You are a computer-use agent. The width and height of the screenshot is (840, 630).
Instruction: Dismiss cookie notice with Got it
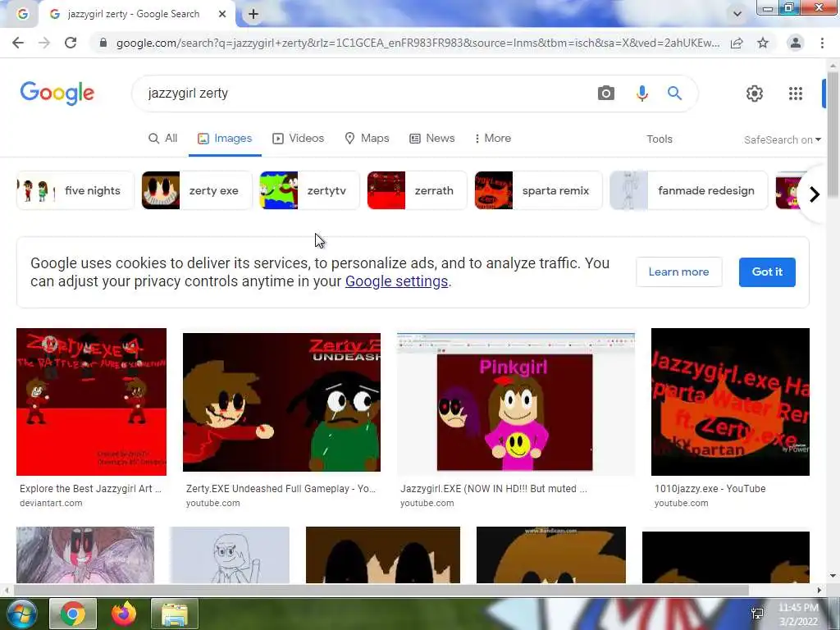pyautogui.click(x=767, y=272)
